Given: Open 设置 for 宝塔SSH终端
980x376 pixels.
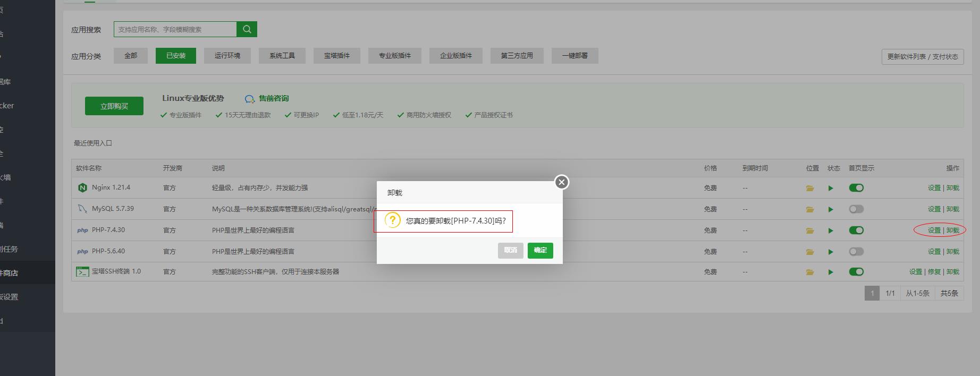Looking at the screenshot, I should 916,272.
